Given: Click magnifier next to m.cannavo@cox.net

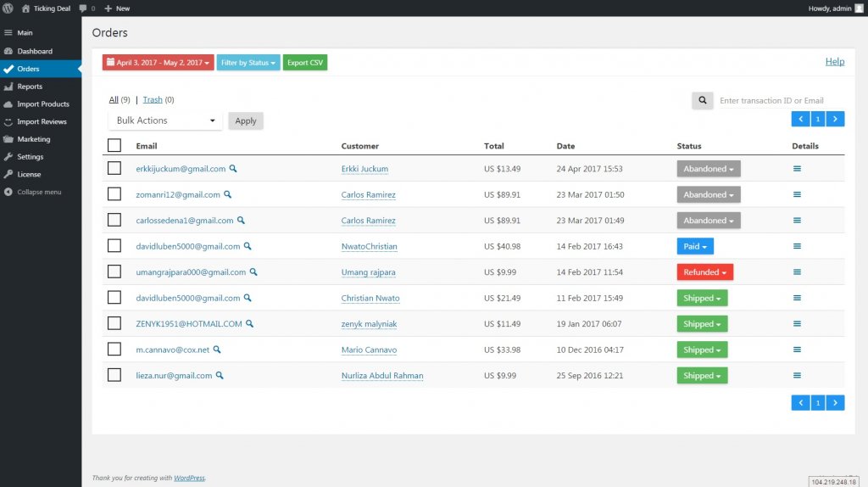Looking at the screenshot, I should (217, 350).
